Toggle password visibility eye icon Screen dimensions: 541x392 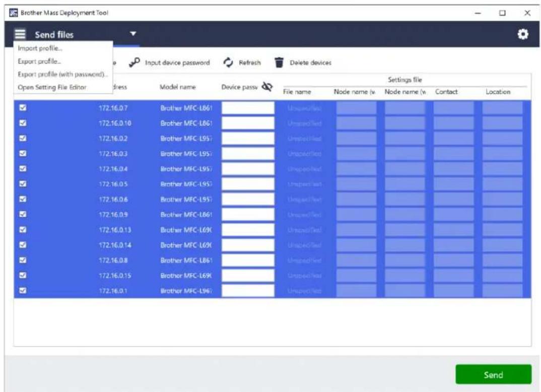coord(267,87)
